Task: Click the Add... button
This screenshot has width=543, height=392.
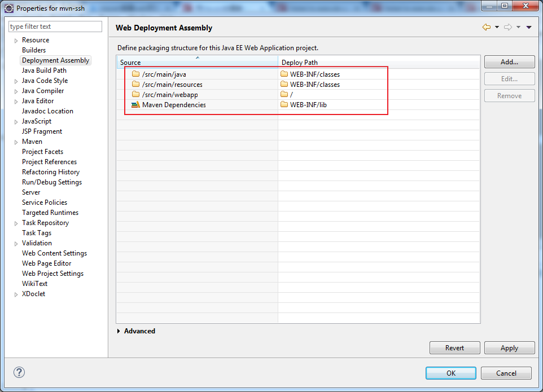Action: (509, 62)
